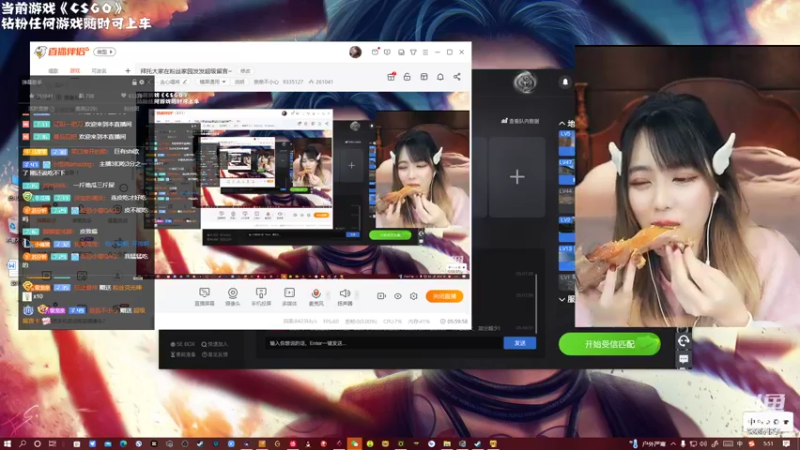Click the notification bell in streaming app
The width and height of the screenshot is (800, 450).
point(440,77)
